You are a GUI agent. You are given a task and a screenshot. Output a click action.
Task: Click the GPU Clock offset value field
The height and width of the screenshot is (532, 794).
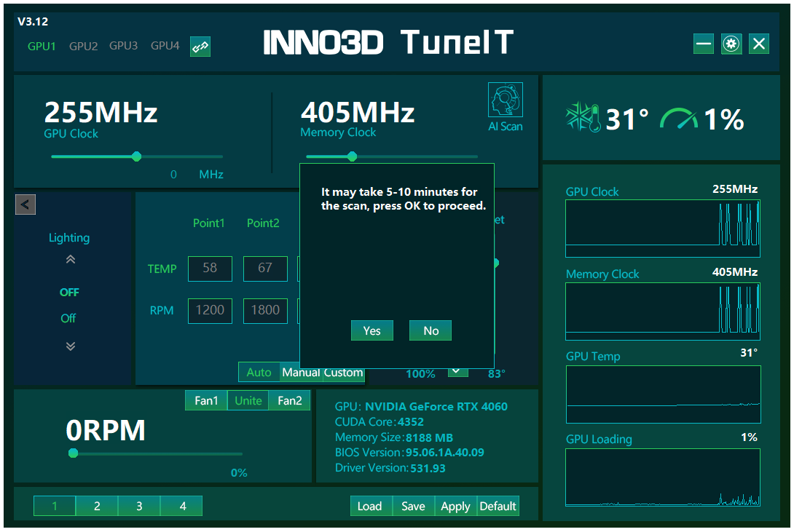pos(173,175)
